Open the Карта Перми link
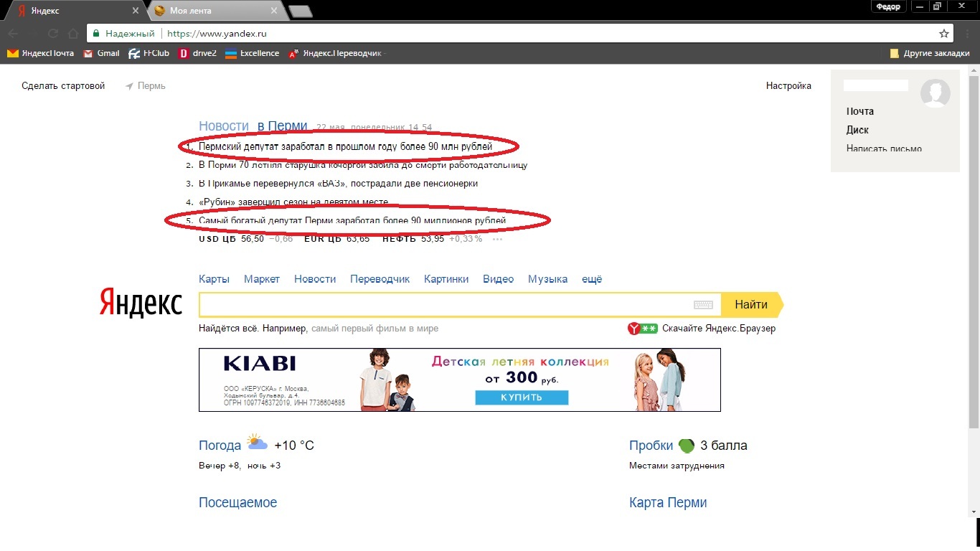This screenshot has height=551, width=980. click(668, 503)
